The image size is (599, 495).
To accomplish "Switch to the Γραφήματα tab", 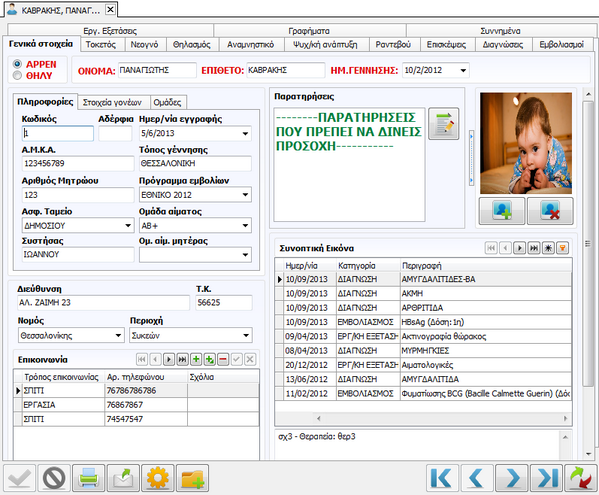I will (309, 31).
